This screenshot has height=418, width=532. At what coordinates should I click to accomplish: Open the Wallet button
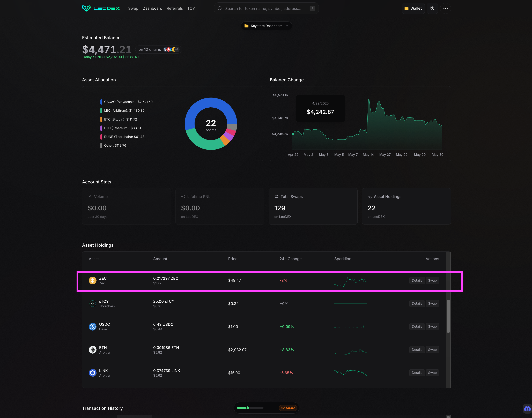413,8
